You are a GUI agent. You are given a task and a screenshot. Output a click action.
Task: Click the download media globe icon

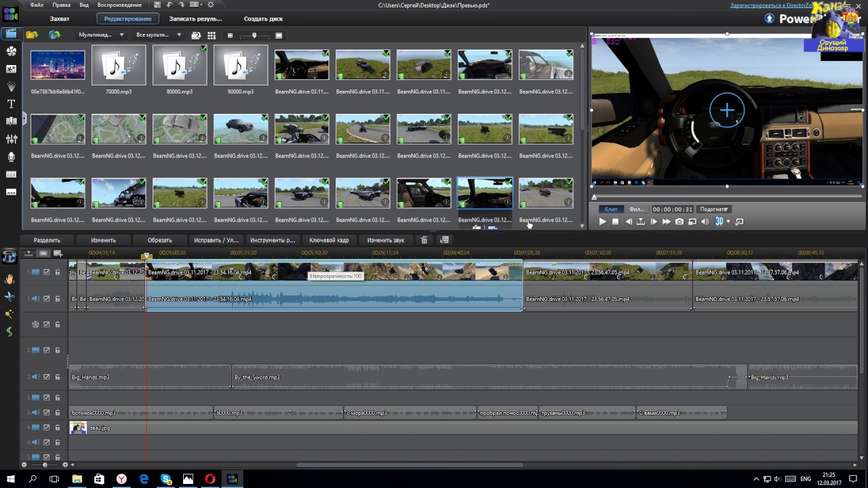[54, 35]
